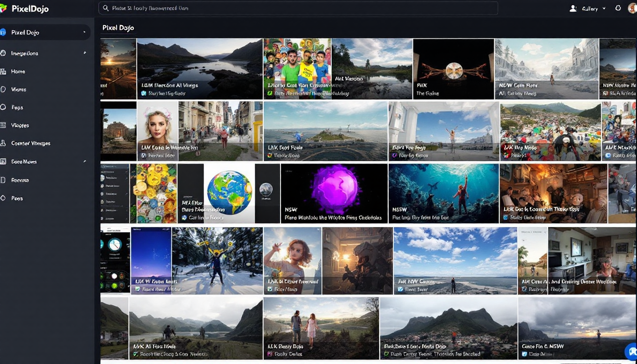Open the Gallery dropdown menu

593,9
